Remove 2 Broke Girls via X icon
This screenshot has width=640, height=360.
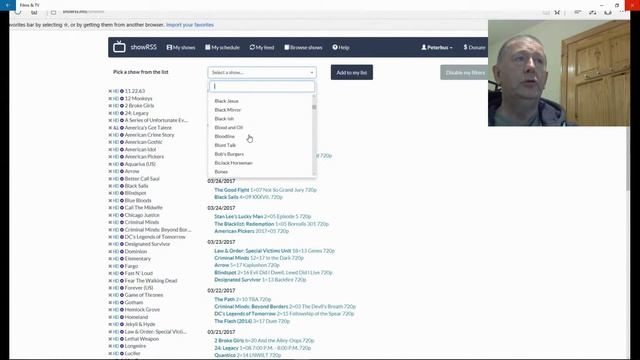click(x=110, y=106)
